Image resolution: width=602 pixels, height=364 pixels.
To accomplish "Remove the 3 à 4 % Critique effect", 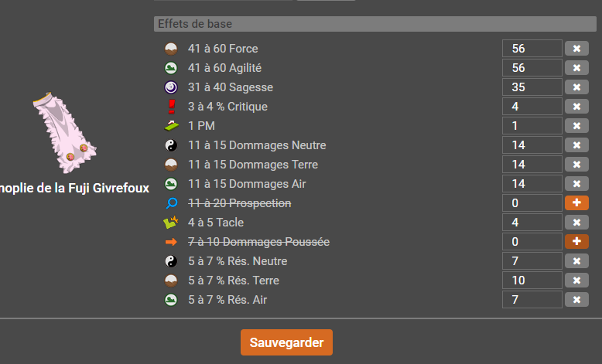I will (x=576, y=106).
